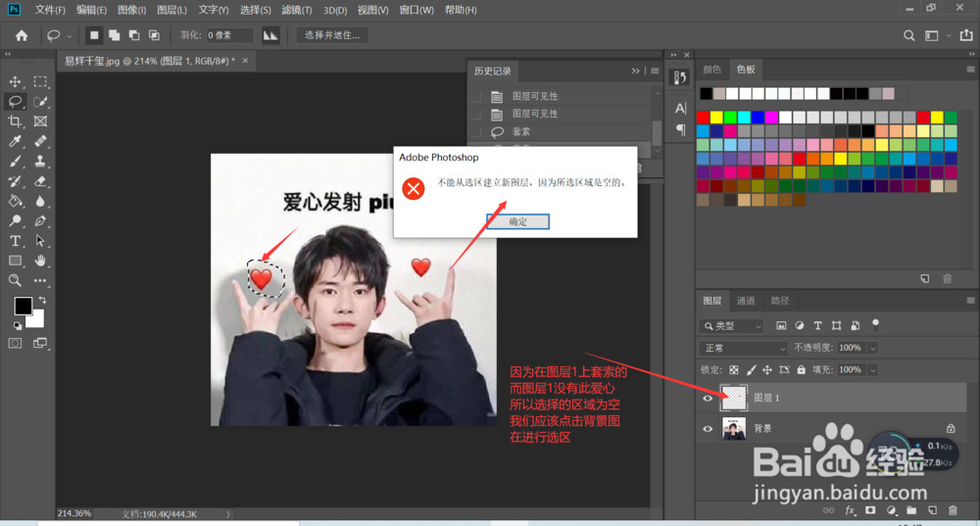Click the share icon at top right
This screenshot has height=526, width=980.
tap(966, 35)
